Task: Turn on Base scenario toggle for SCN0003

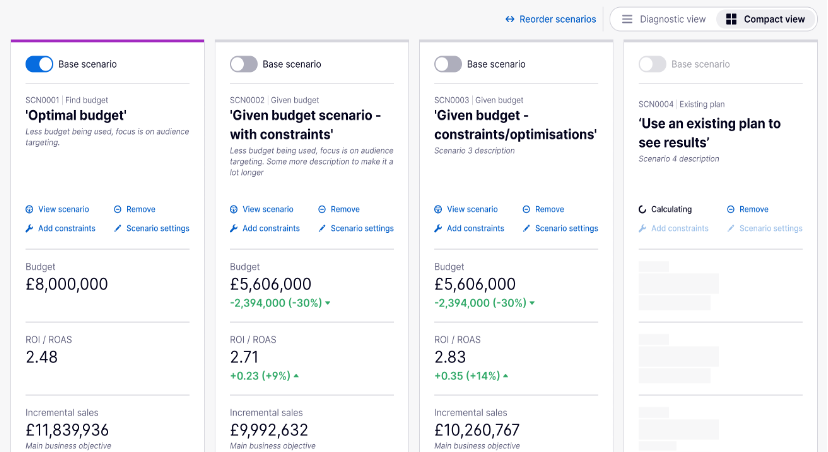Action: point(448,64)
